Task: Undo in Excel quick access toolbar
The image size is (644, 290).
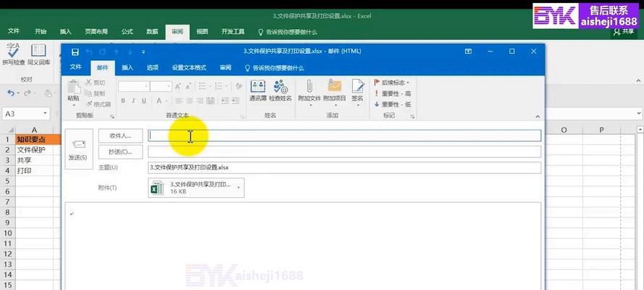Action: click(x=11, y=94)
